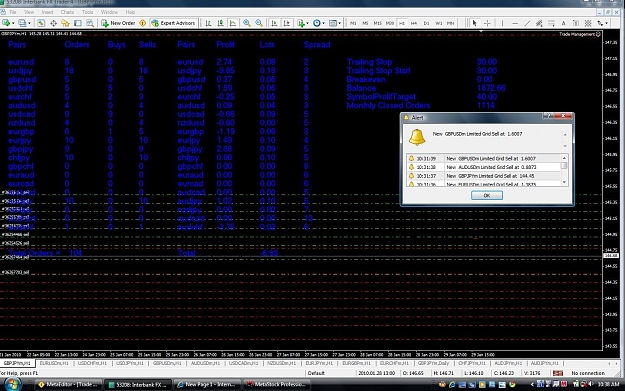Open MetaEditor from the taskbar

68,385
